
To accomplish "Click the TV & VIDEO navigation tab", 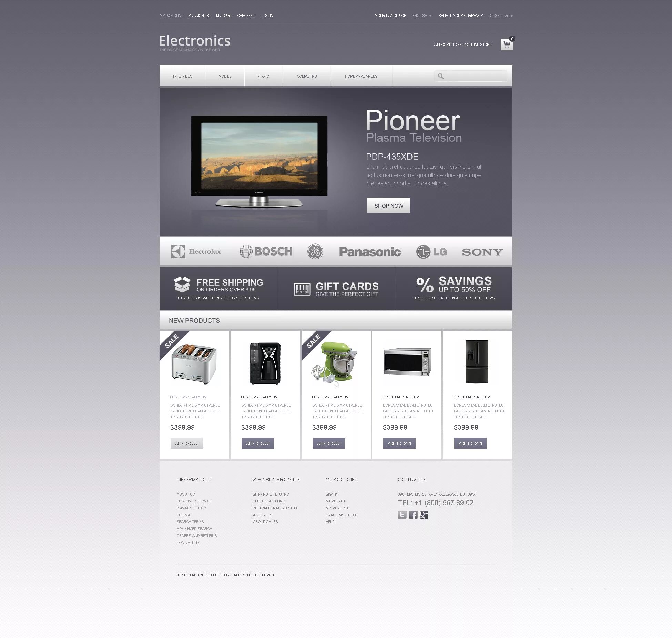I will pyautogui.click(x=182, y=76).
